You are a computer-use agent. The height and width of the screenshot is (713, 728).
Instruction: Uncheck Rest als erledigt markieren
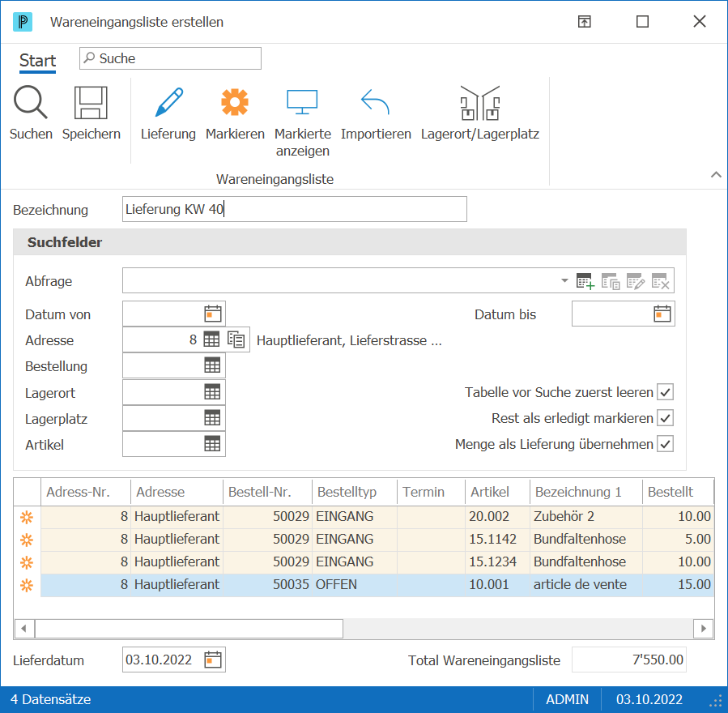[x=666, y=418]
